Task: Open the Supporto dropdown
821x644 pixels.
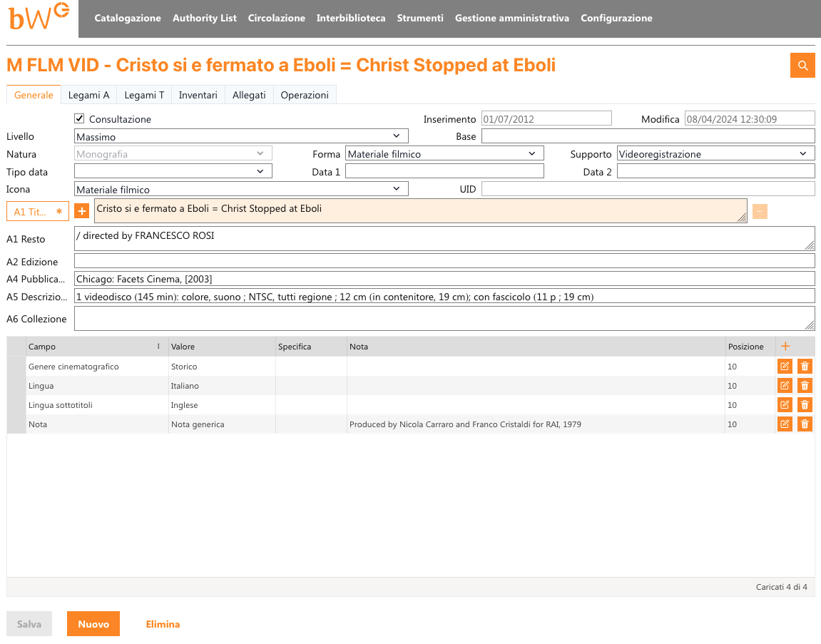Action: [x=715, y=153]
